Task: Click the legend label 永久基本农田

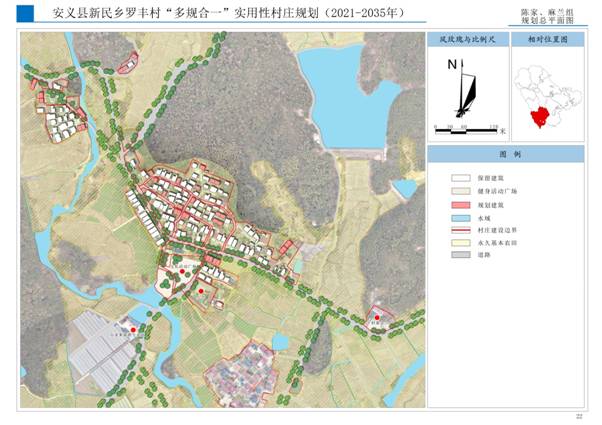Action: coord(497,243)
